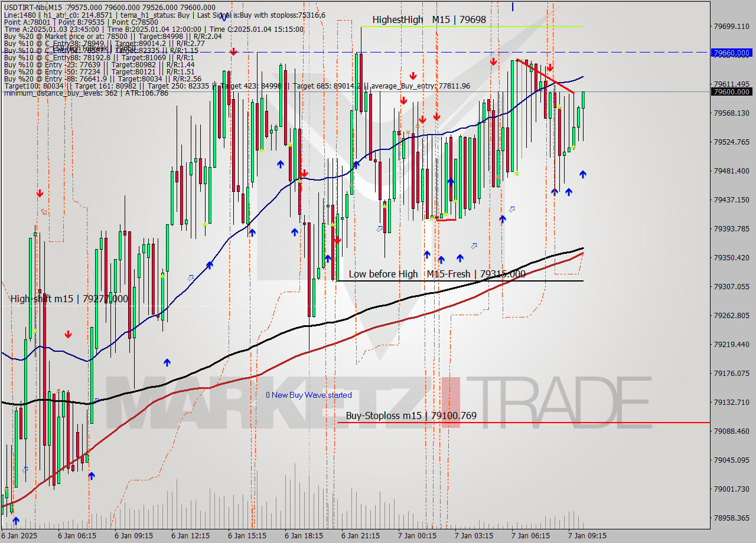Click the '0 New Buy Wave started' text
The image size is (756, 543).
click(x=308, y=395)
